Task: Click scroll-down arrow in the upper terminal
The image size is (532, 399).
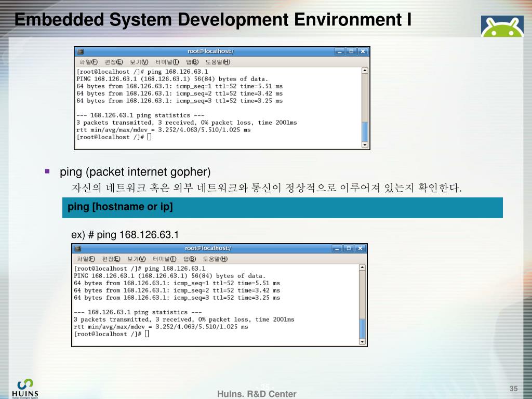Action: pos(365,145)
